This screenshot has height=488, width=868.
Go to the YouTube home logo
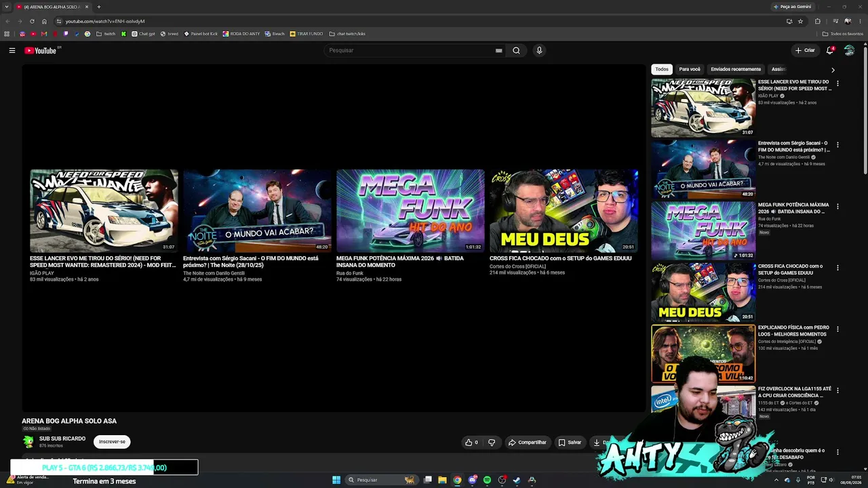pos(41,50)
